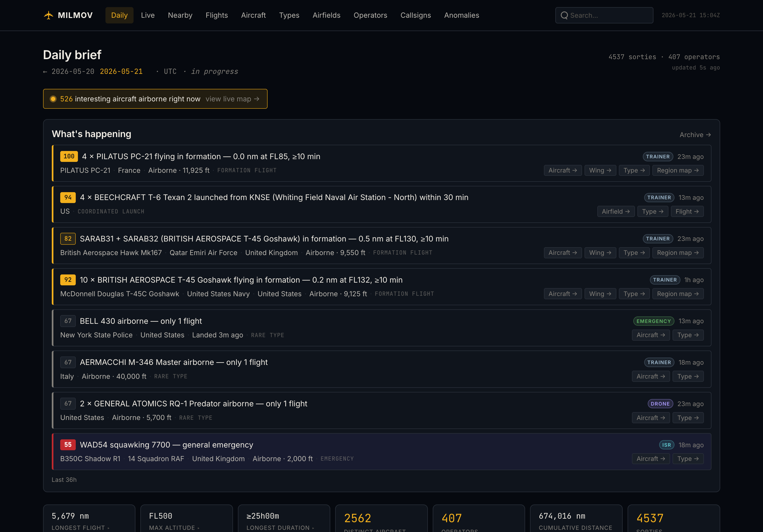Open the MAX ALTITUDE stat card
763x532 pixels.
click(x=186, y=519)
